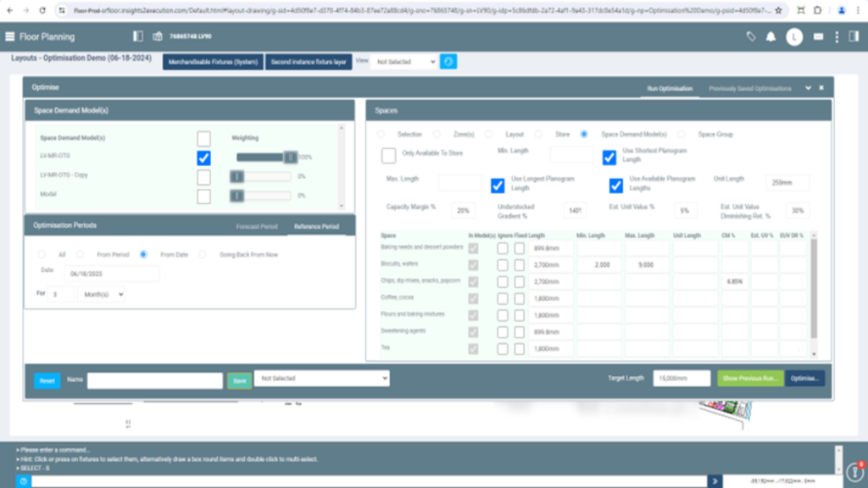Select the From Period radio button
Viewport: 868px width, 488px height.
click(x=81, y=254)
